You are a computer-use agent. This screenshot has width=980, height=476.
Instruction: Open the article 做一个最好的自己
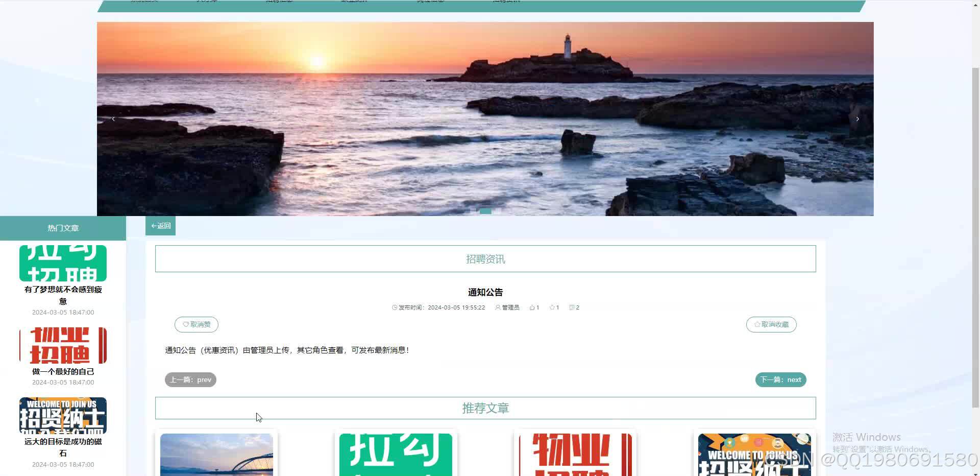click(x=62, y=372)
